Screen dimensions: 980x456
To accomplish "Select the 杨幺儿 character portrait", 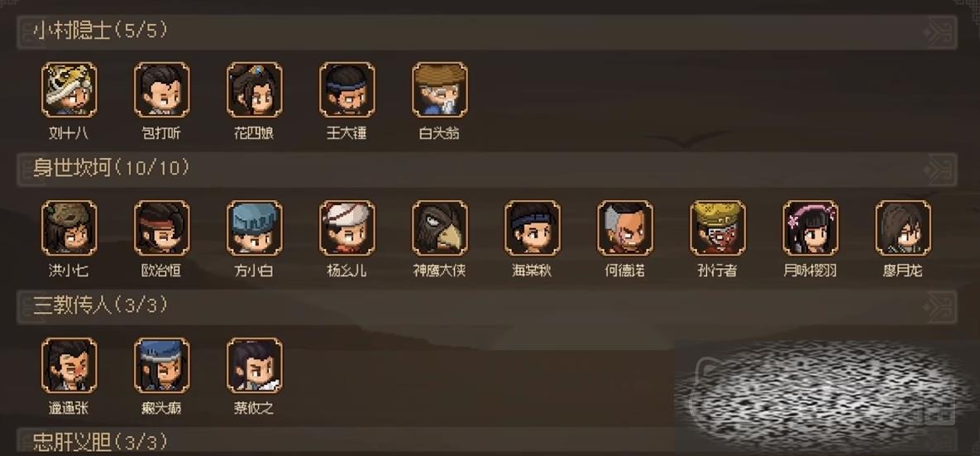I will point(347,228).
